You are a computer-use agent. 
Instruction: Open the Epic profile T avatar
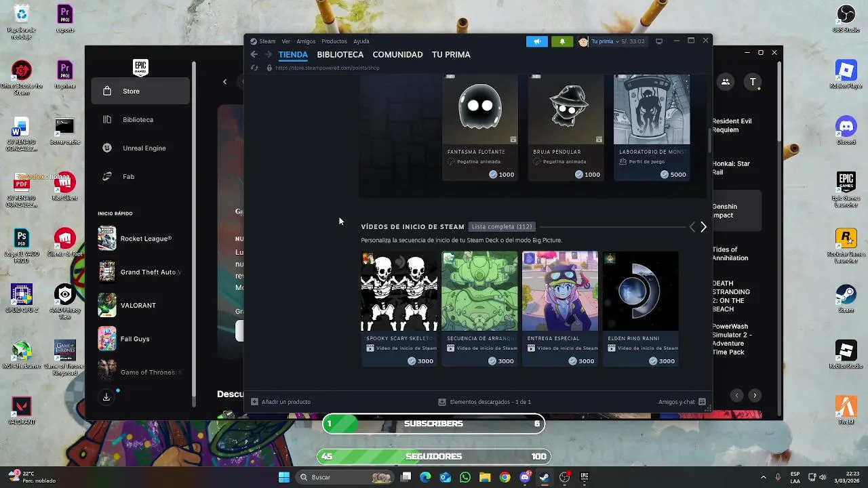[753, 82]
